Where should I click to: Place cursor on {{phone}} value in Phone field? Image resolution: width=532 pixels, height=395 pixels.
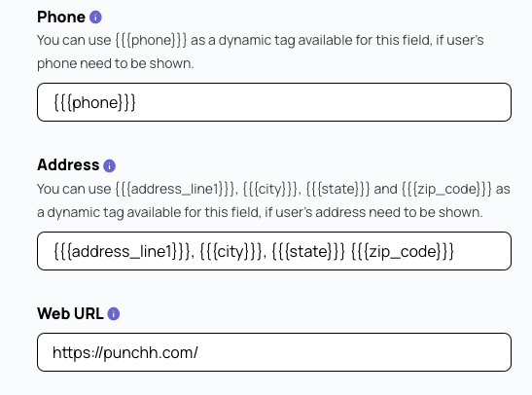(94, 102)
